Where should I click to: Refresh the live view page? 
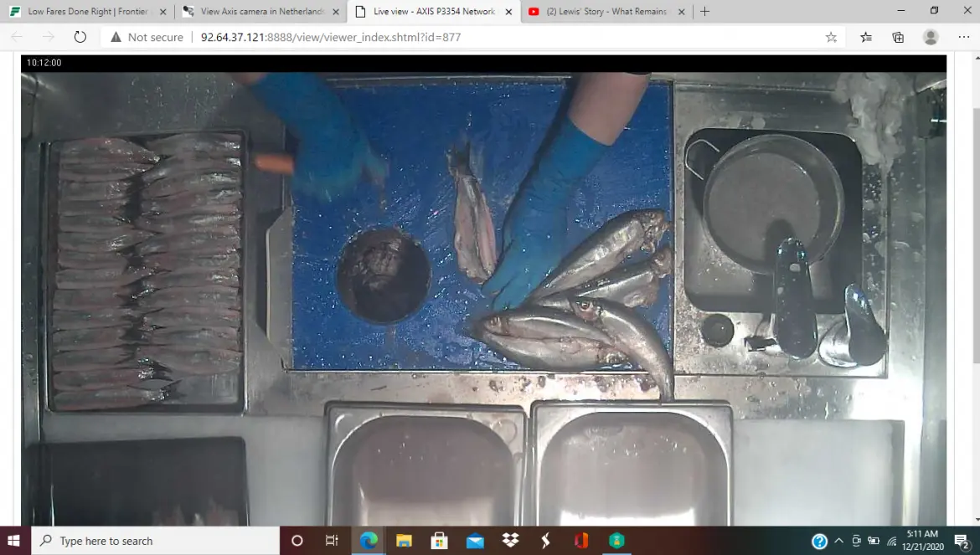coord(80,37)
